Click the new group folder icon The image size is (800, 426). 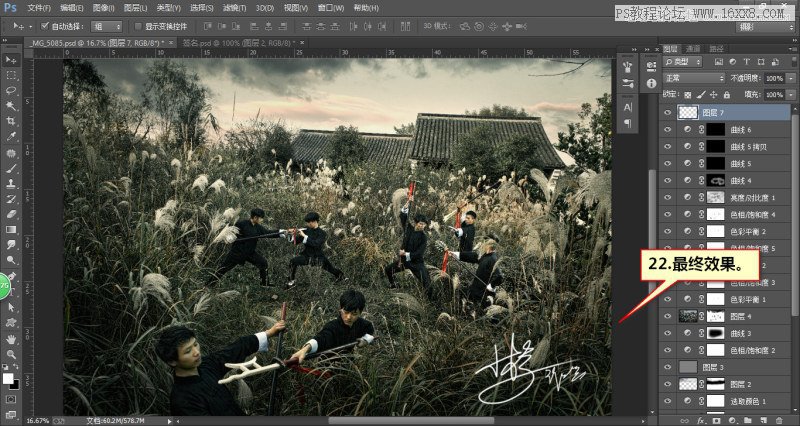pos(747,421)
